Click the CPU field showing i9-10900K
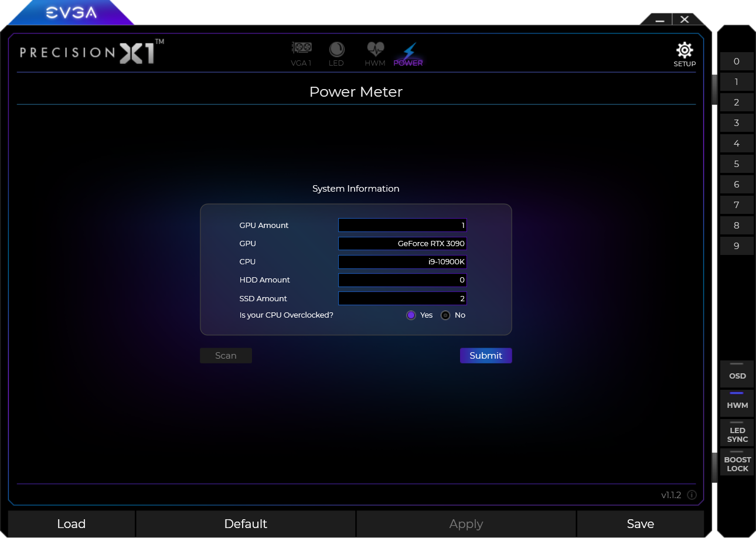The image size is (756, 538). click(x=403, y=262)
